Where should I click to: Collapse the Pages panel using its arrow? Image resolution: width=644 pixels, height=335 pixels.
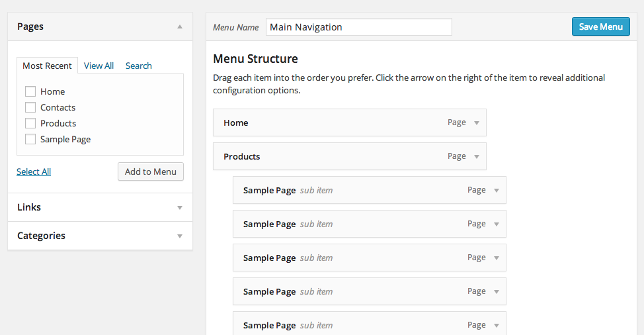coord(180,27)
